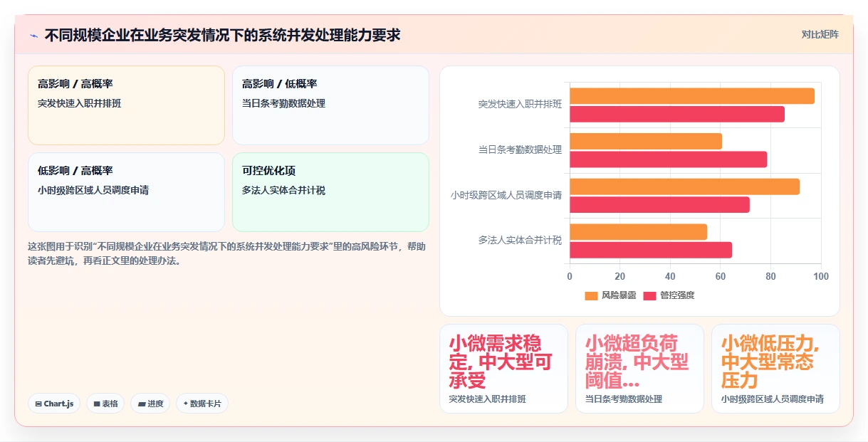
Task: Click the red bar for 小时级跨区域人员调度申请
Action: click(x=659, y=205)
